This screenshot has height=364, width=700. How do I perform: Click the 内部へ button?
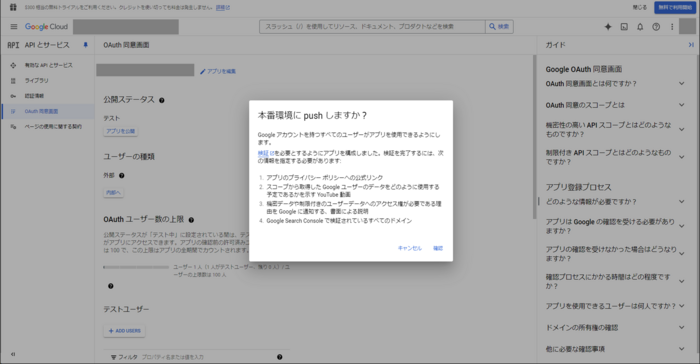113,192
